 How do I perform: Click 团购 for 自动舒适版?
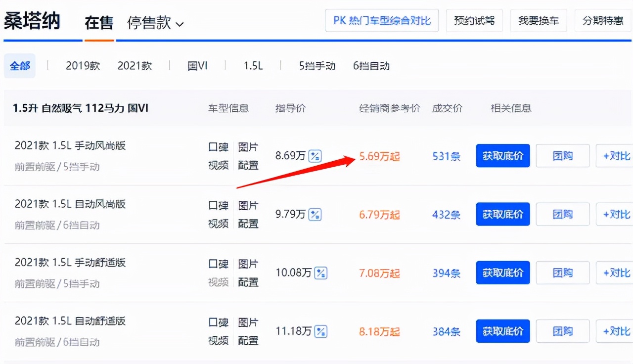pyautogui.click(x=563, y=331)
